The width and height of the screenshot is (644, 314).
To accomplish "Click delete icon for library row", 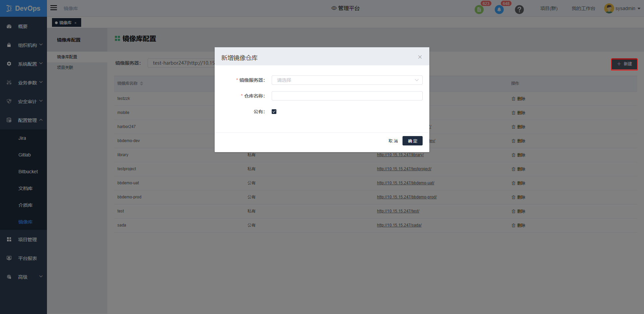I will tap(514, 155).
